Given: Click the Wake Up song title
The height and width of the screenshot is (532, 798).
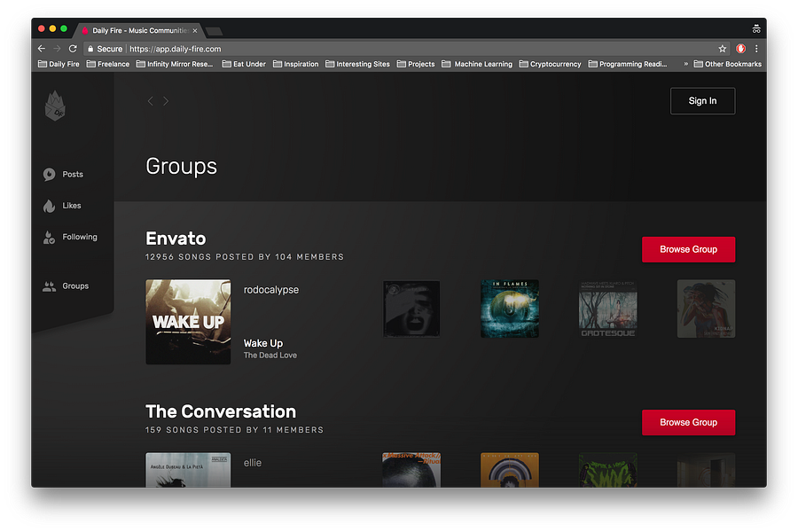Looking at the screenshot, I should [x=263, y=343].
